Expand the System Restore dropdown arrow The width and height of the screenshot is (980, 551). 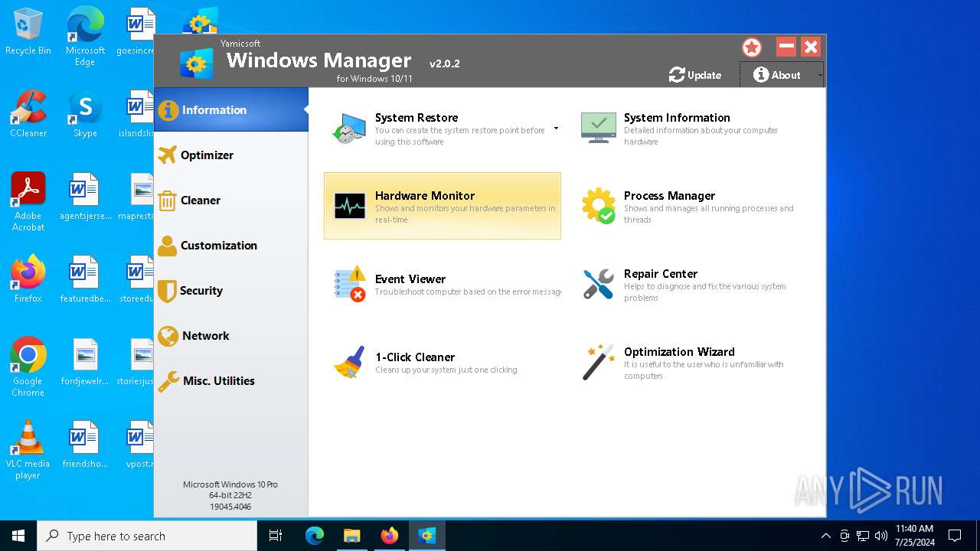[556, 129]
